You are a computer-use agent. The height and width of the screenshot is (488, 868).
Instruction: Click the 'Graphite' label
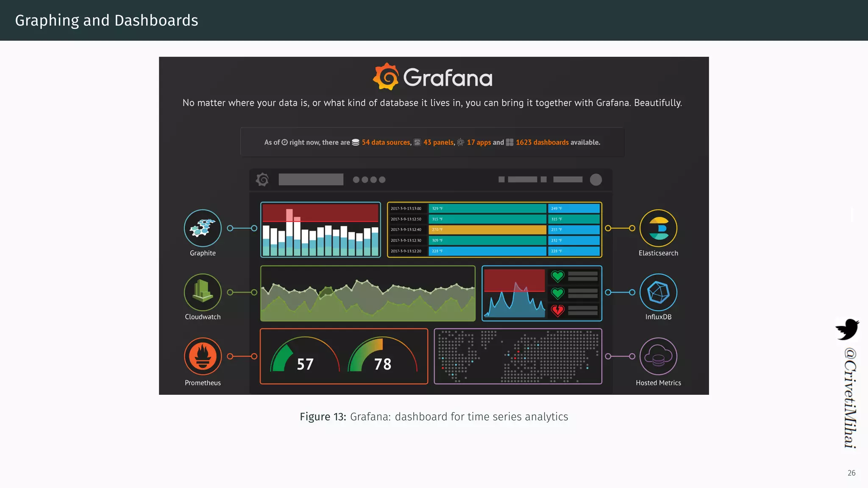(203, 253)
